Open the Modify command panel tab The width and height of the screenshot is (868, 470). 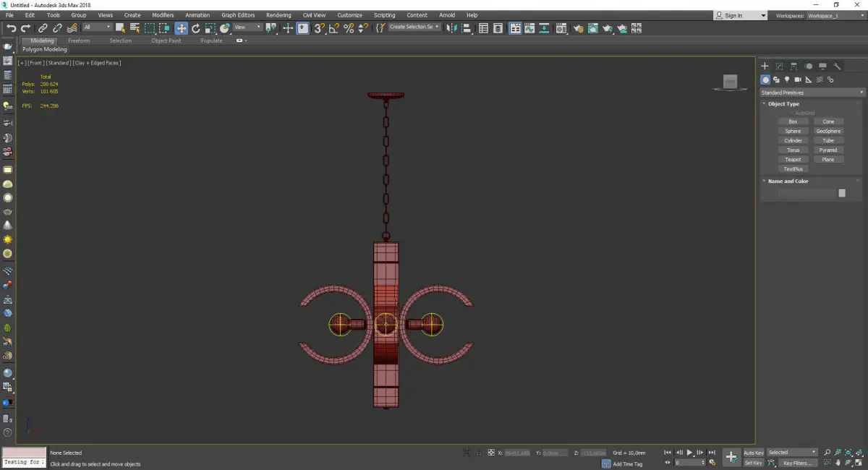pyautogui.click(x=779, y=66)
